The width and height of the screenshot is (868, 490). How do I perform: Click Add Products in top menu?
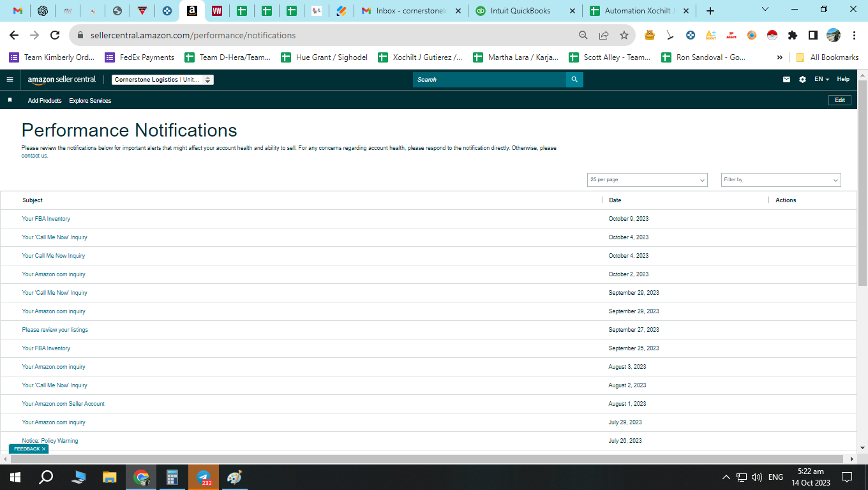45,101
